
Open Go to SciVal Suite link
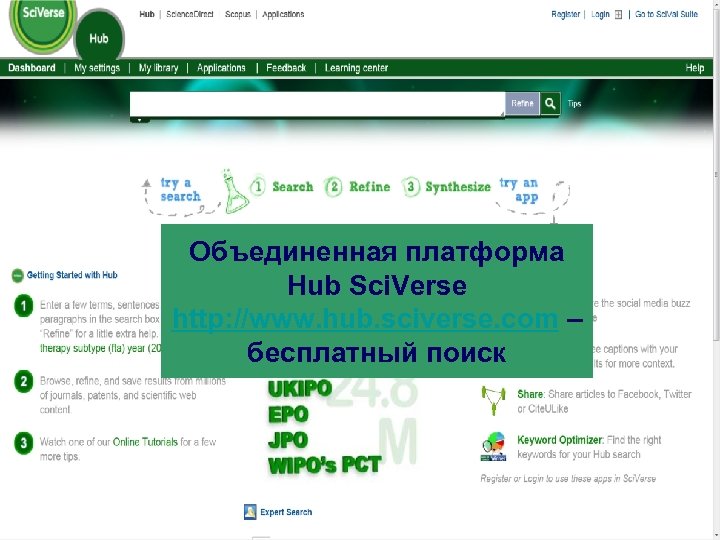[666, 14]
